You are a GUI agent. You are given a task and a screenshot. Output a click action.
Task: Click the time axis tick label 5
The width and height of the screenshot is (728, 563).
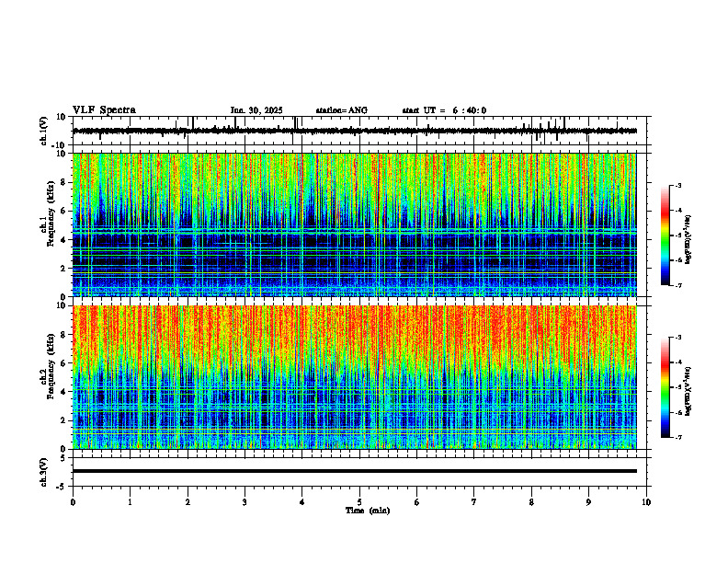pyautogui.click(x=359, y=502)
